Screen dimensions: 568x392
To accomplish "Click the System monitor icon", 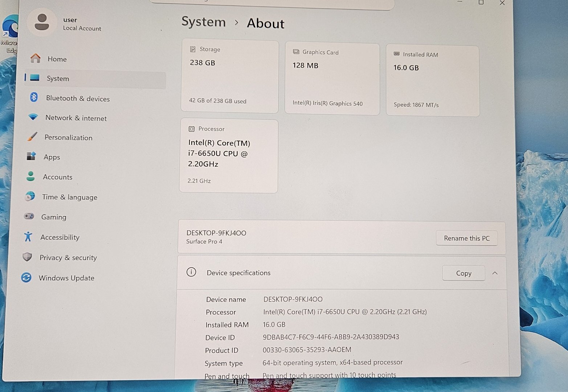I will click(x=35, y=78).
